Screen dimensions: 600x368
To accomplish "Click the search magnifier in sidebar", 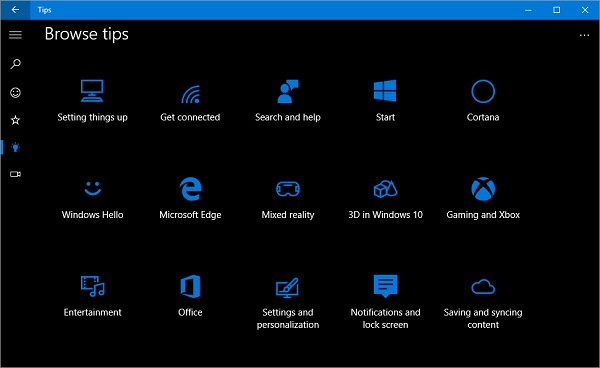I will 15,64.
